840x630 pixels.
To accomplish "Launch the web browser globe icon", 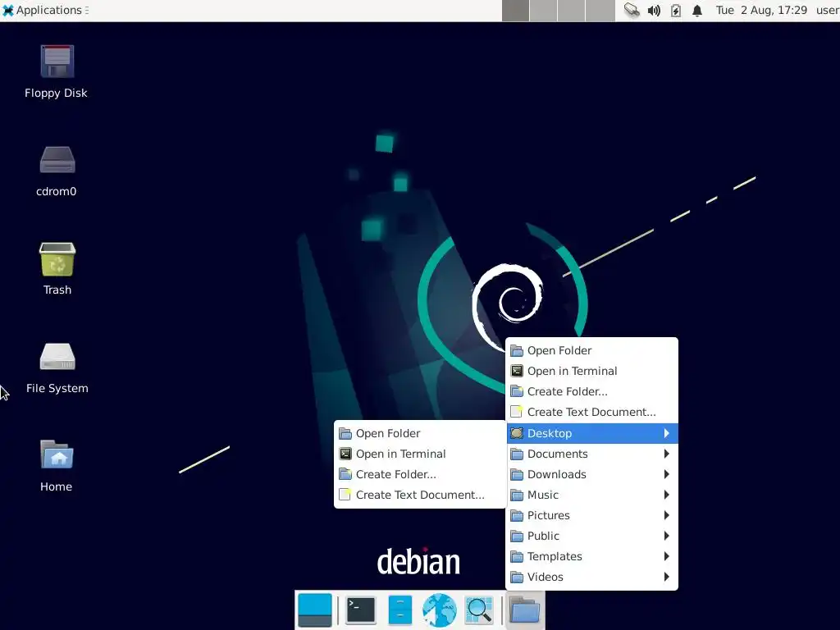I will 440,610.
